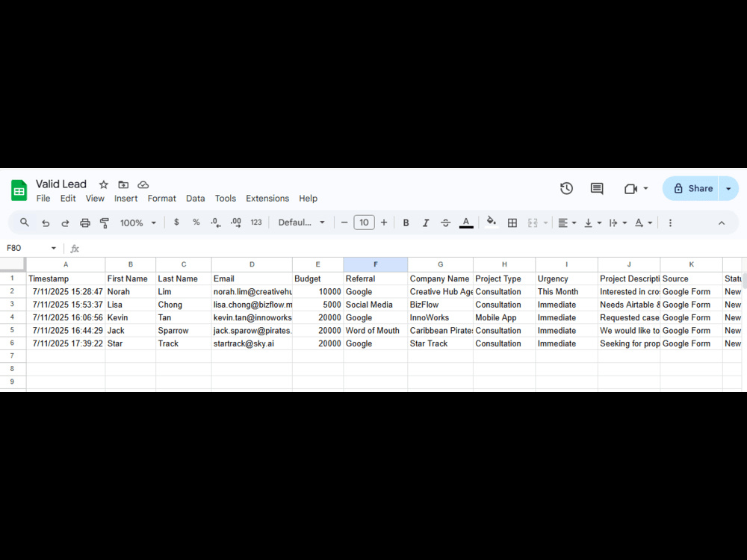Select all cells corner button
This screenshot has width=747, height=560.
[13, 264]
